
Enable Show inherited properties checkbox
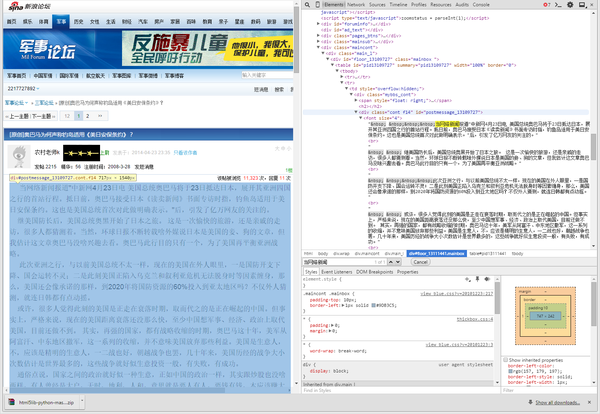pyautogui.click(x=505, y=360)
